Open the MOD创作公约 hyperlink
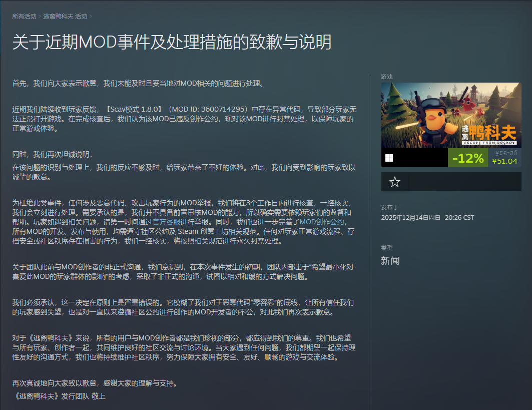The image size is (532, 410). click(322, 222)
